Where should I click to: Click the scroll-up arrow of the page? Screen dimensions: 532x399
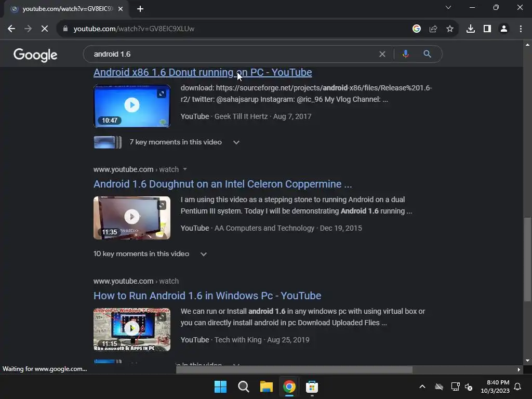[527, 45]
